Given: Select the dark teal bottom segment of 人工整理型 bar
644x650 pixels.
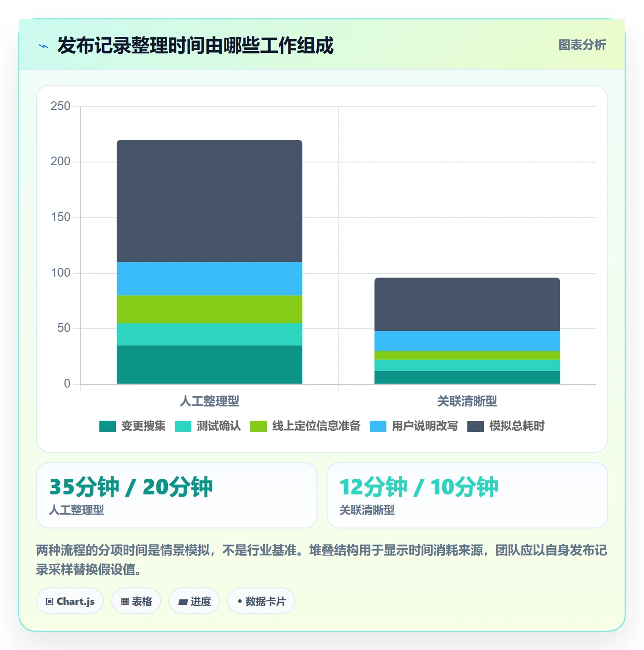Looking at the screenshot, I should (209, 365).
